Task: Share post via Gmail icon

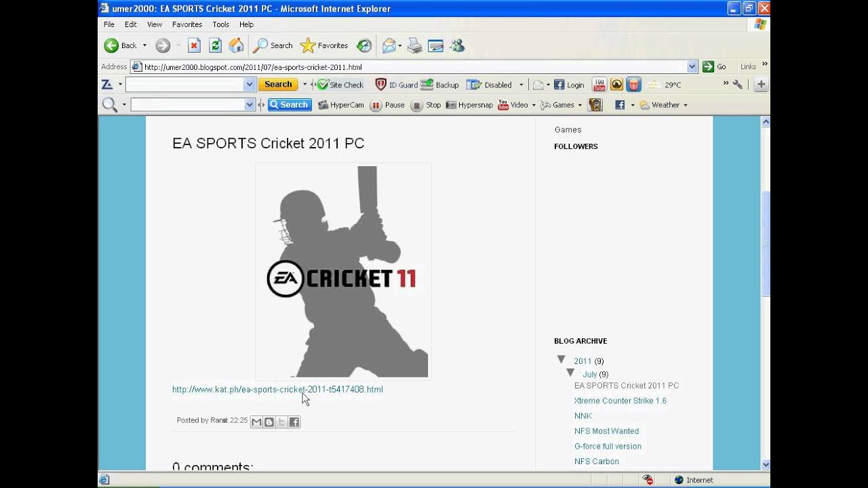Action: (x=256, y=422)
